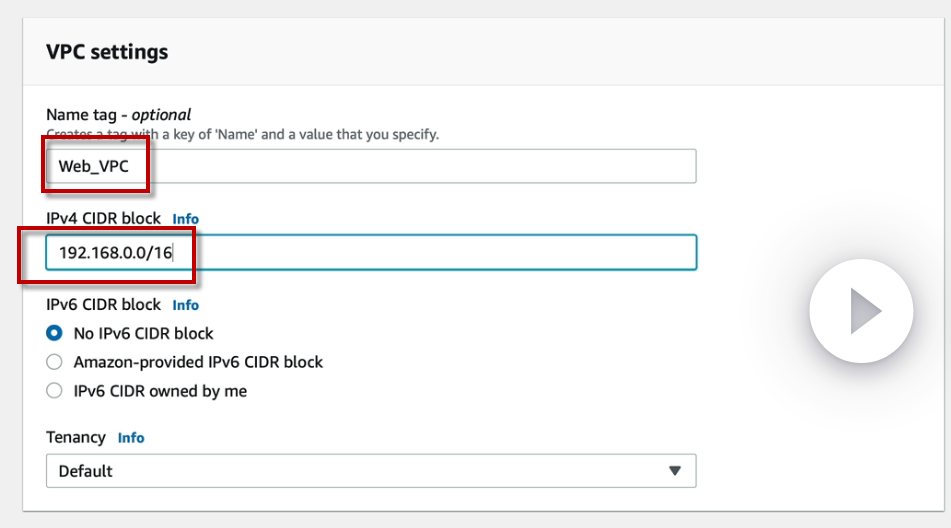The image size is (951, 528).
Task: Open the Tenancy dropdown showing Default
Action: (x=370, y=471)
